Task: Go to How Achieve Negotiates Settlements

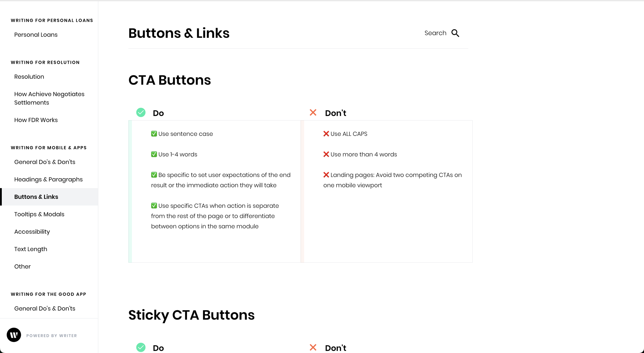Action: pos(49,98)
